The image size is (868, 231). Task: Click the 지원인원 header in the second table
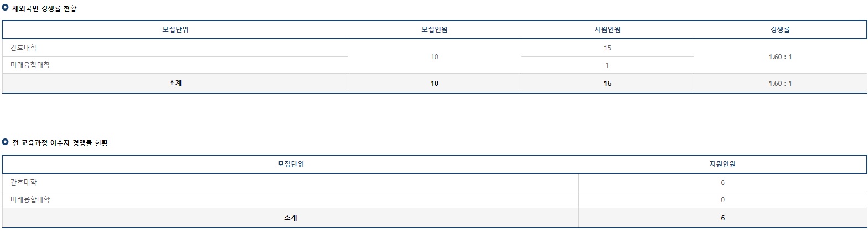(x=722, y=165)
